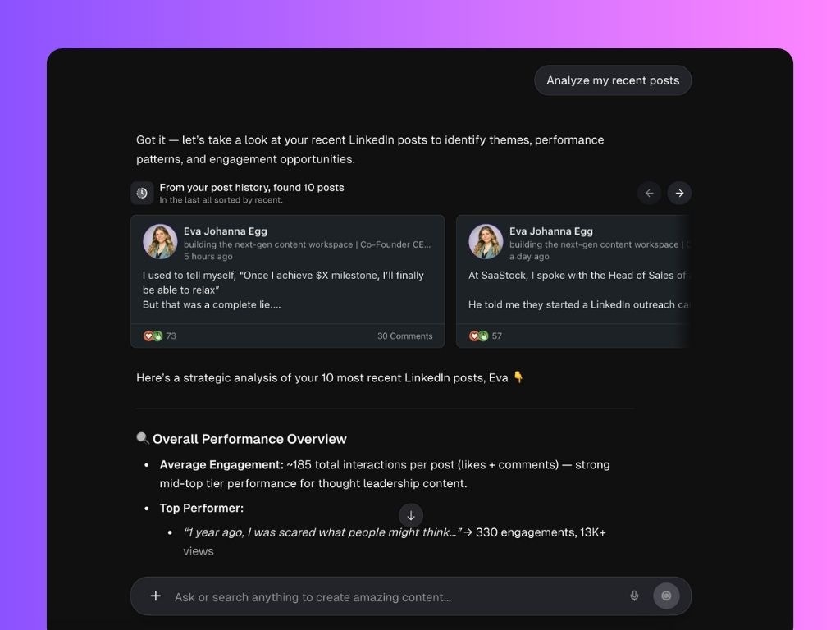Open the 30 Comments link on the first post
Viewport: 840px width, 630px height.
point(404,336)
